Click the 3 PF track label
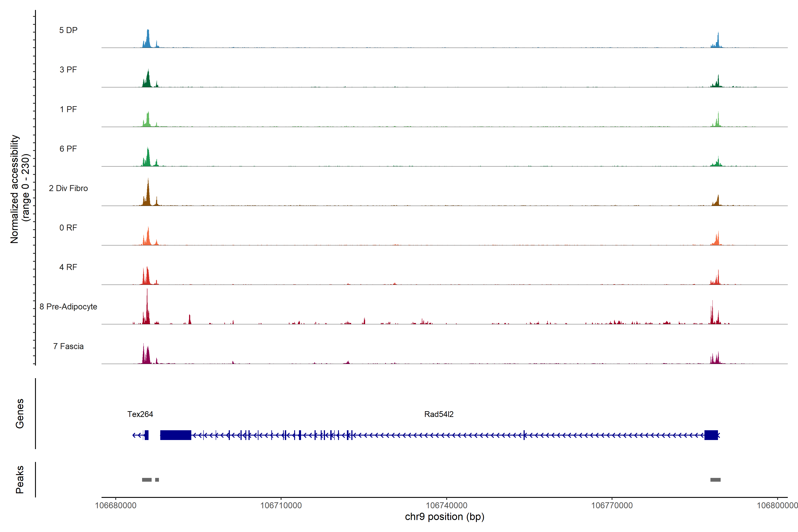798x532 pixels. click(68, 70)
